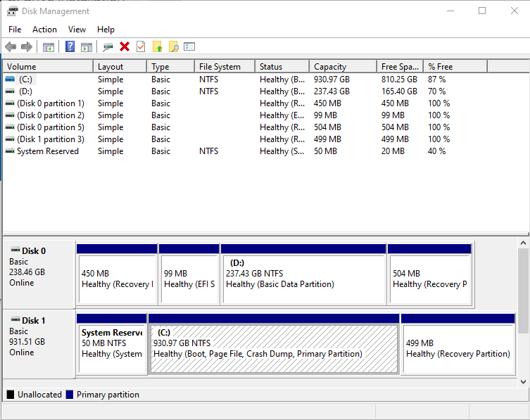Image resolution: width=530 pixels, height=420 pixels.
Task: Toggle the Show/Hide Console Tree icon
Action: click(49, 47)
